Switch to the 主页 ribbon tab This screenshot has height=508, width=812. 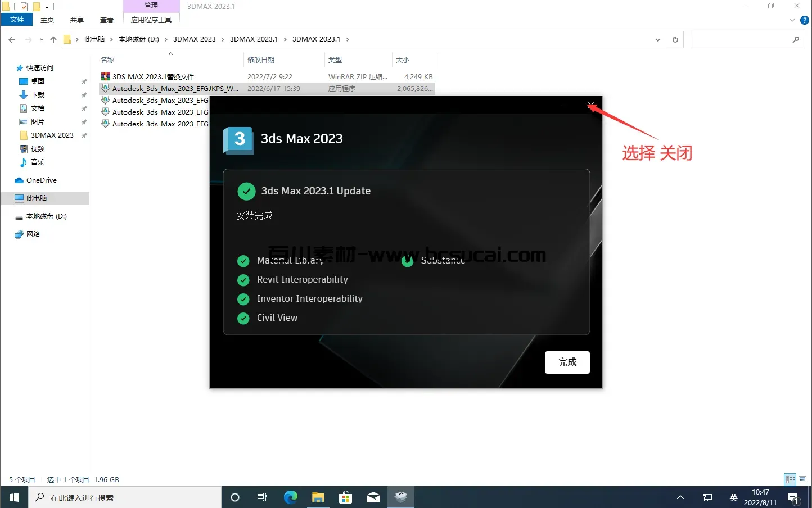pos(47,20)
